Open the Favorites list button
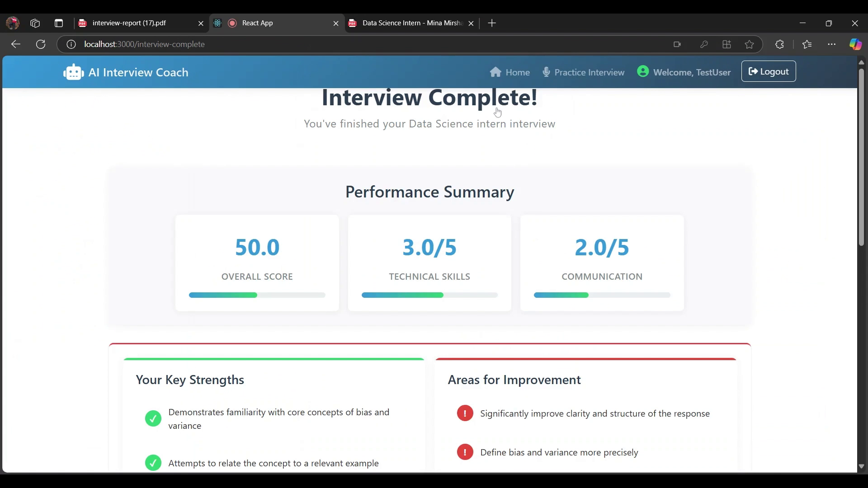Viewport: 868px width, 488px height. pos(807,44)
